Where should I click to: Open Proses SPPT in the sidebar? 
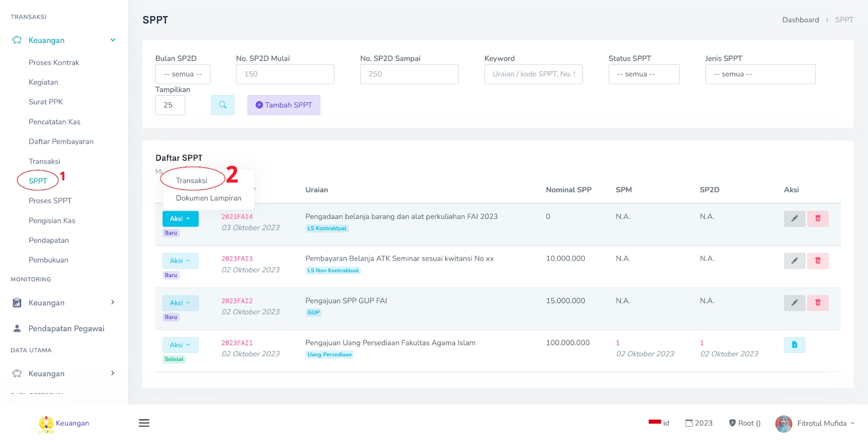pos(50,201)
